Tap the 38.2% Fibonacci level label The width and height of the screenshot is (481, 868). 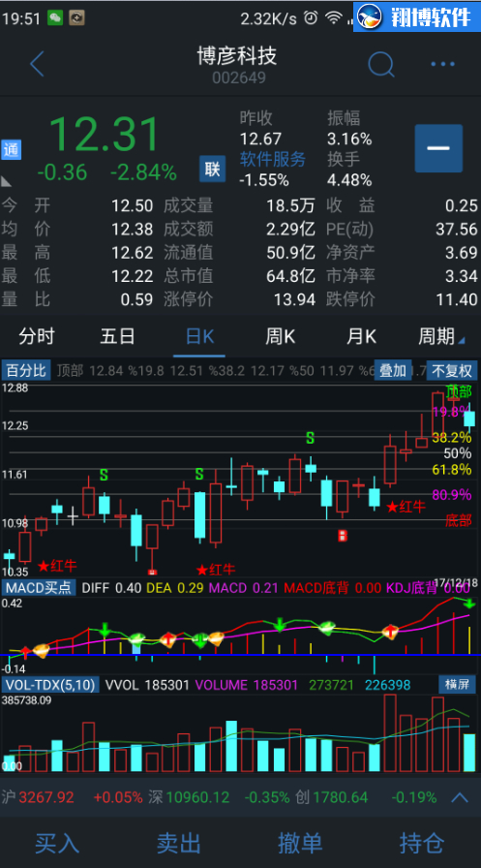pos(452,437)
